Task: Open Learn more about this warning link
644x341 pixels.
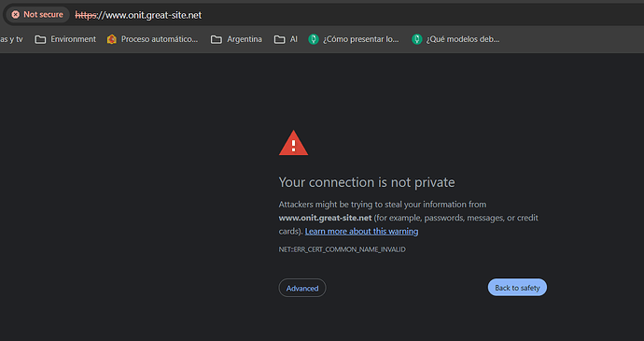Action: tap(361, 231)
